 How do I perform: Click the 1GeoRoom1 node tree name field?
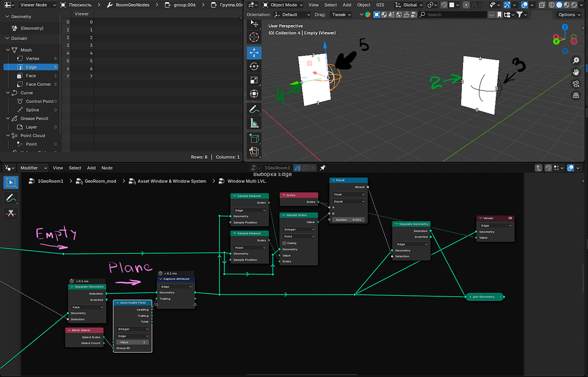[x=277, y=168]
